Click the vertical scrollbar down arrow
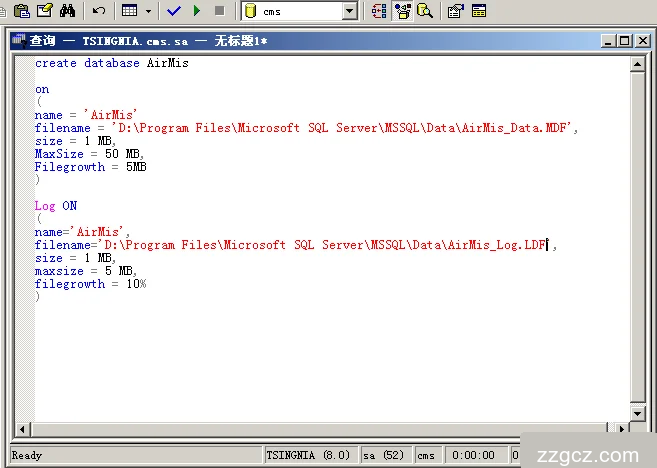 click(637, 413)
